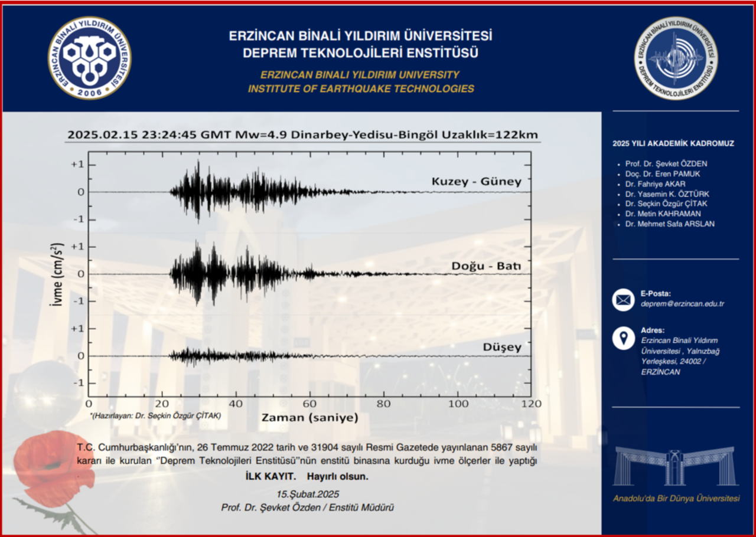Select Doç. Dr. Eren PAMUK in staff list

click(x=662, y=174)
